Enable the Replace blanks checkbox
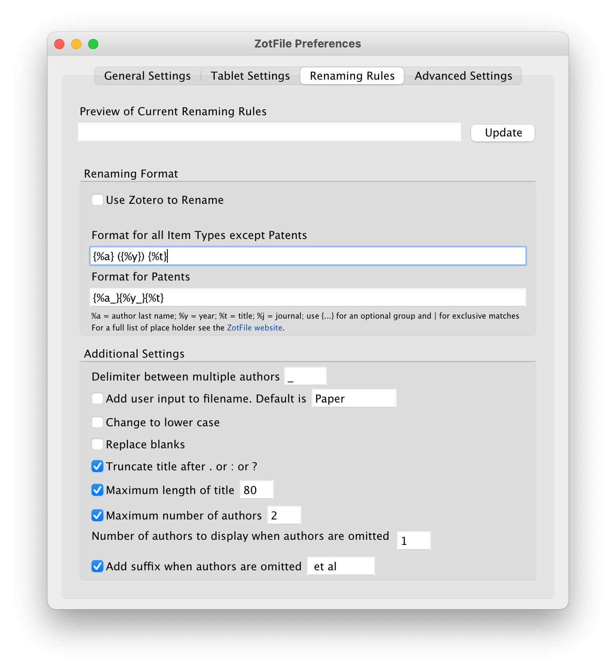Image resolution: width=616 pixels, height=672 pixels. (x=98, y=444)
